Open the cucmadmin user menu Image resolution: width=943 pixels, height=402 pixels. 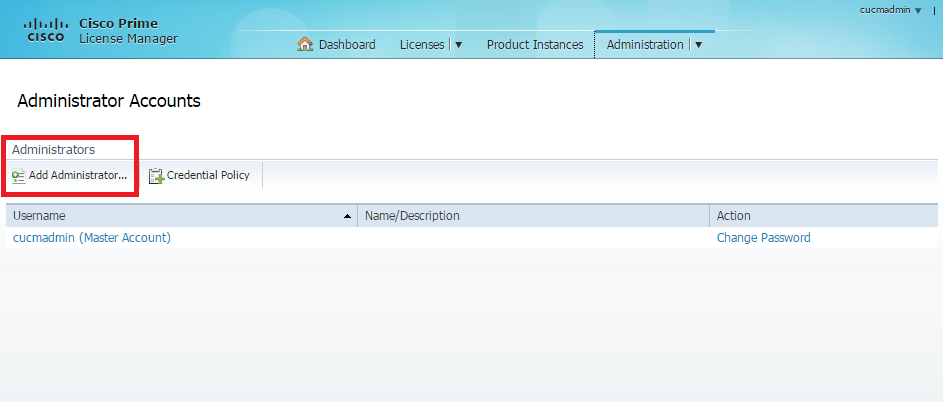pyautogui.click(x=890, y=10)
